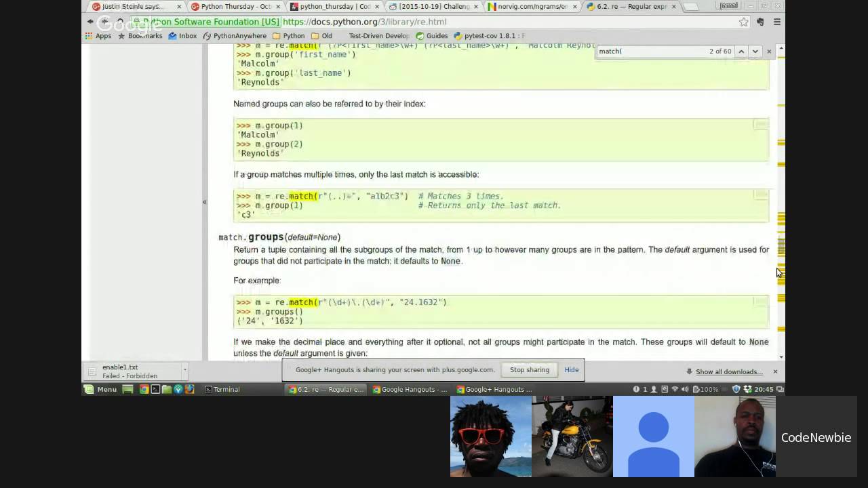Open the clock showing 20:45
868x488 pixels.
click(764, 389)
